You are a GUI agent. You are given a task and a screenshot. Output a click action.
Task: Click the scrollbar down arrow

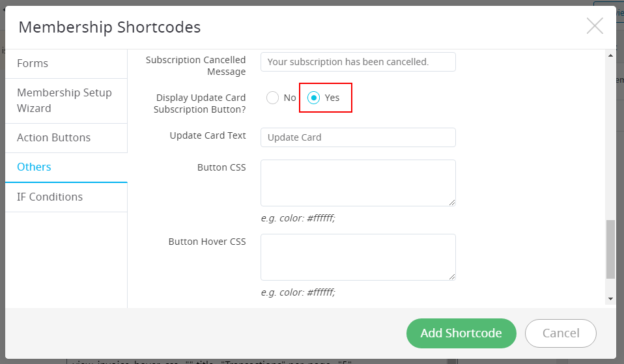point(610,299)
